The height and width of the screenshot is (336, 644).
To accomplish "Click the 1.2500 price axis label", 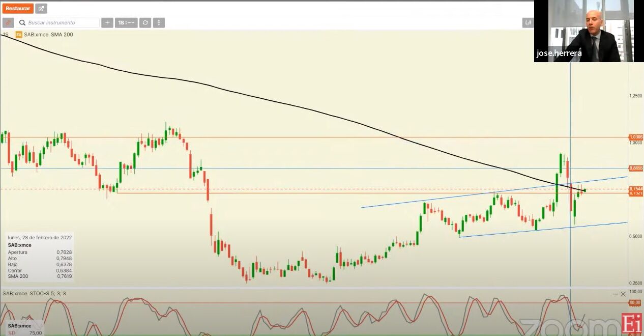I will click(635, 96).
